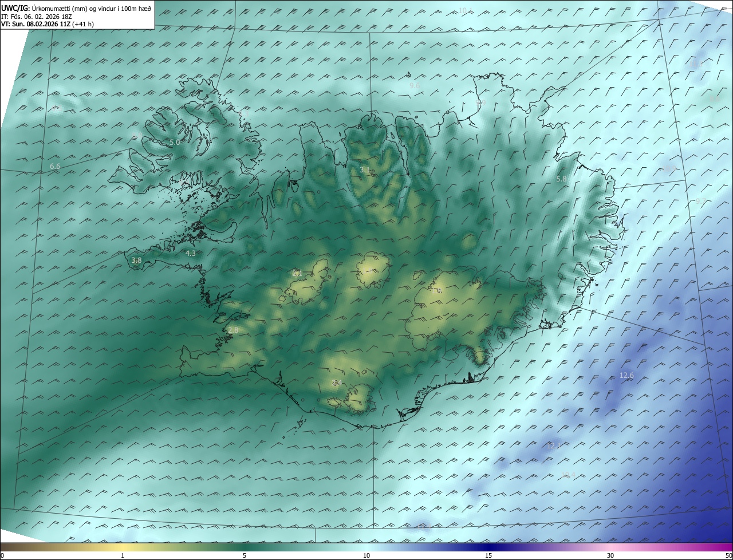
Task: Click the '50' tick on the color scale
Action: coord(729,556)
